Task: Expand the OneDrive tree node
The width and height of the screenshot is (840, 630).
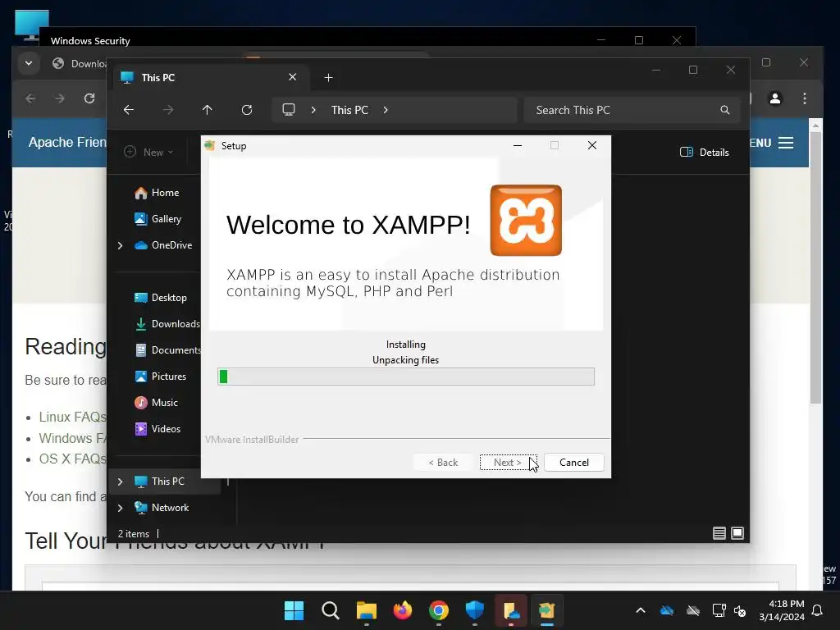Action: click(120, 245)
